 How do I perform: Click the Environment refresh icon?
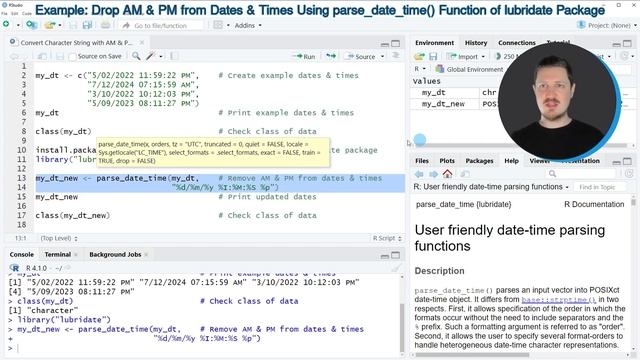(x=624, y=56)
